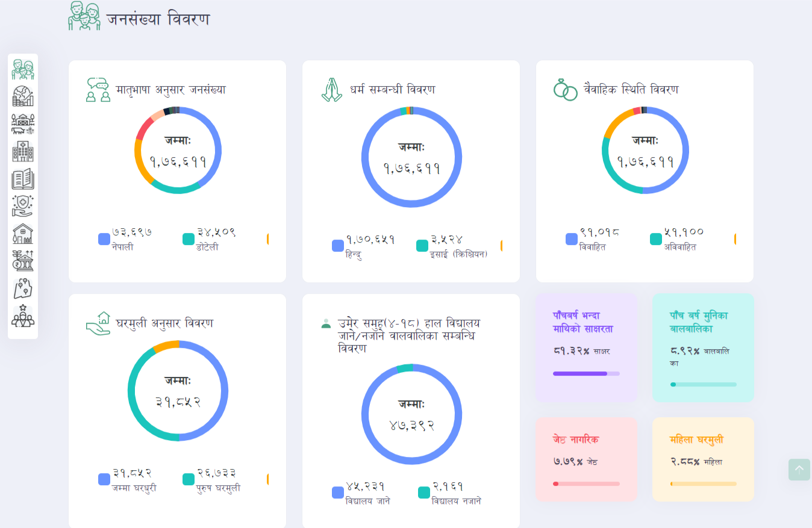
Task: Click the family icon beside जनसंख्या विवरण heading
Action: 84,16
